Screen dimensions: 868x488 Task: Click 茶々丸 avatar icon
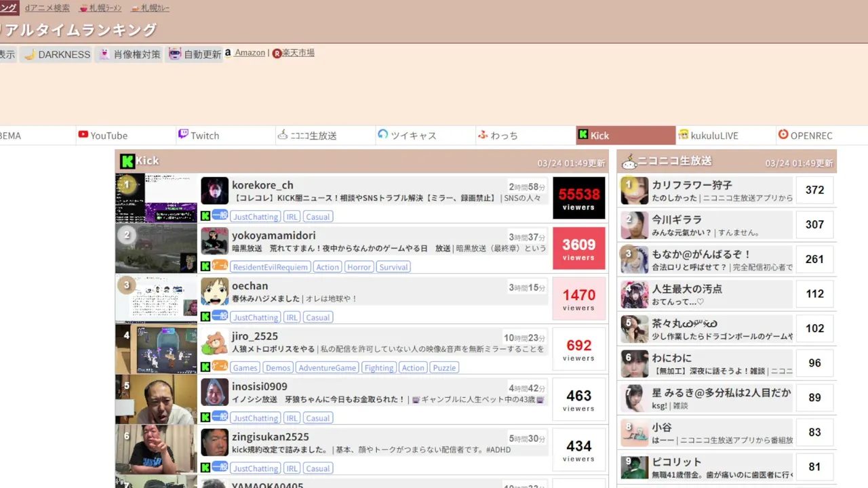click(635, 329)
